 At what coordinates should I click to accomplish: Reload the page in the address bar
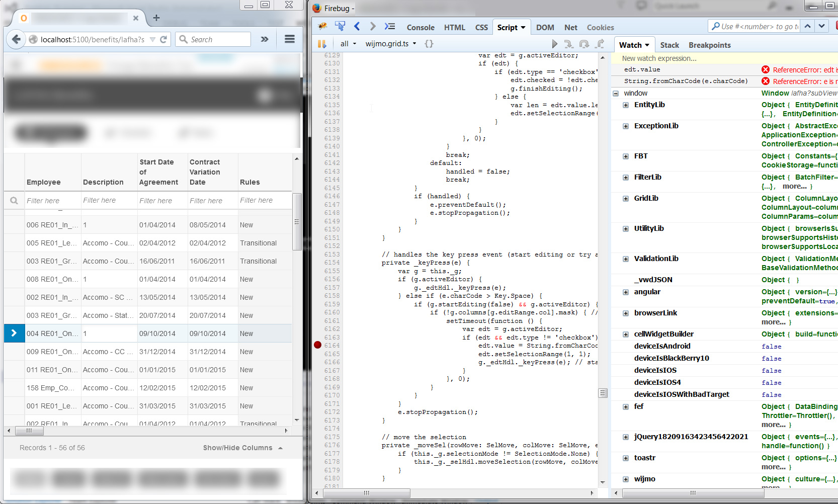point(163,39)
